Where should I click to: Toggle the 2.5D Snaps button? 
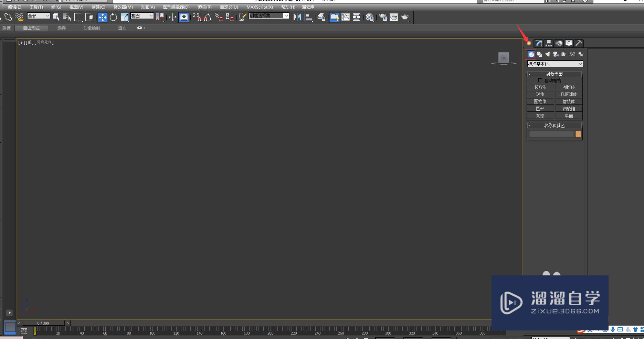pyautogui.click(x=197, y=17)
